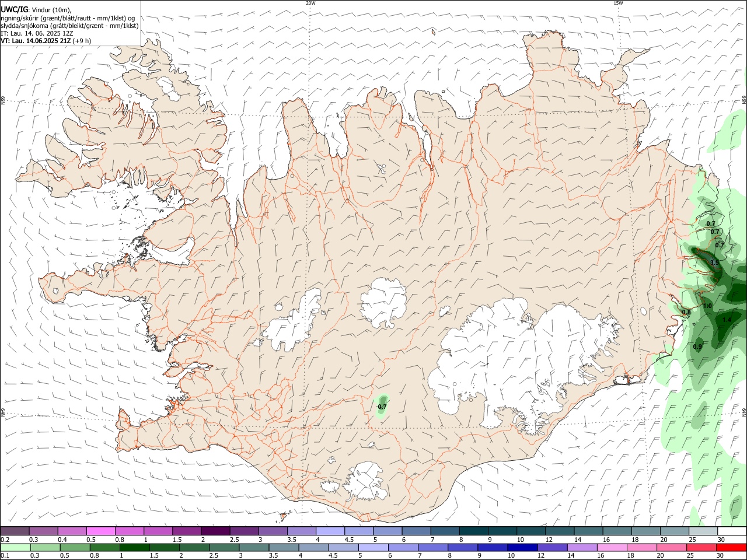Select the darkest purple swatch labeled 2

click(x=215, y=531)
